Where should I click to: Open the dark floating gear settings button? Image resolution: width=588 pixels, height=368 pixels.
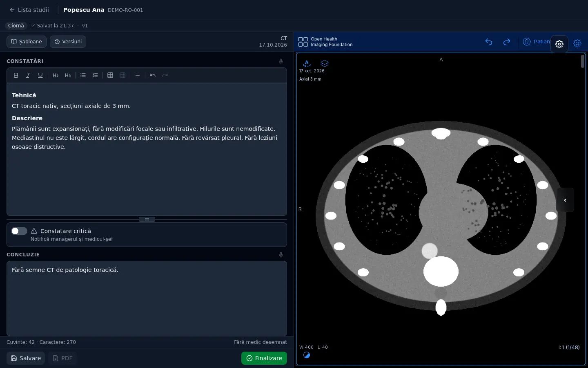559,44
